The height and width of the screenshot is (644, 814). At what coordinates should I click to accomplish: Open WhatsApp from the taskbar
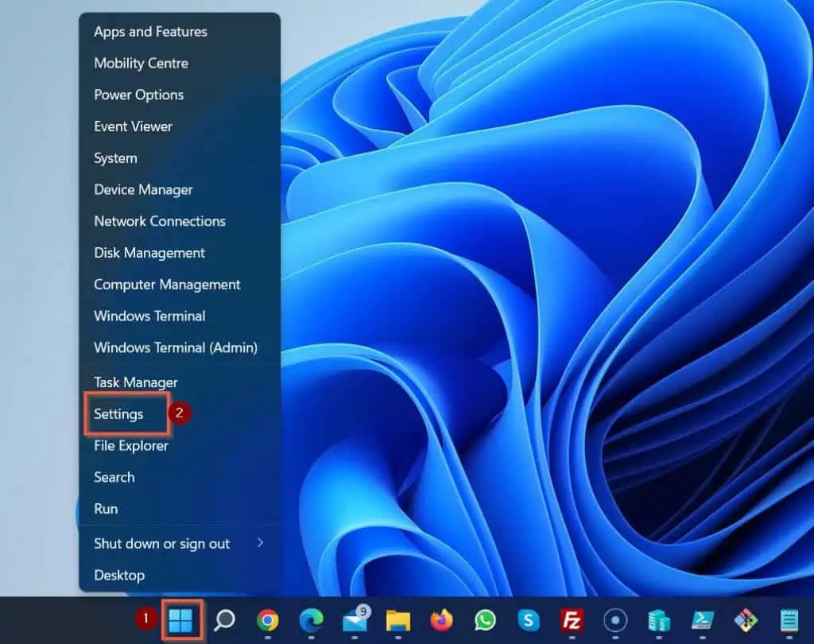[485, 619]
